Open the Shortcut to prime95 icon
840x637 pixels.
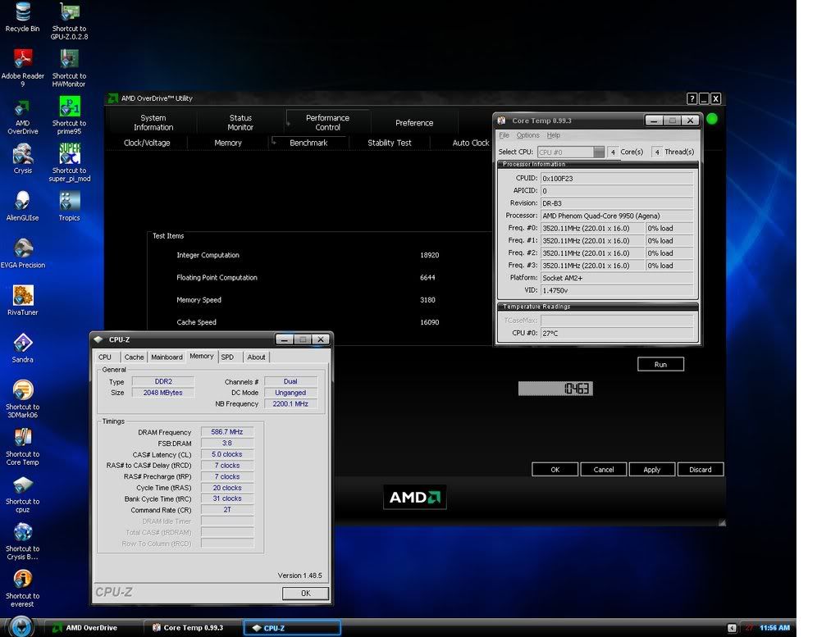pyautogui.click(x=69, y=115)
